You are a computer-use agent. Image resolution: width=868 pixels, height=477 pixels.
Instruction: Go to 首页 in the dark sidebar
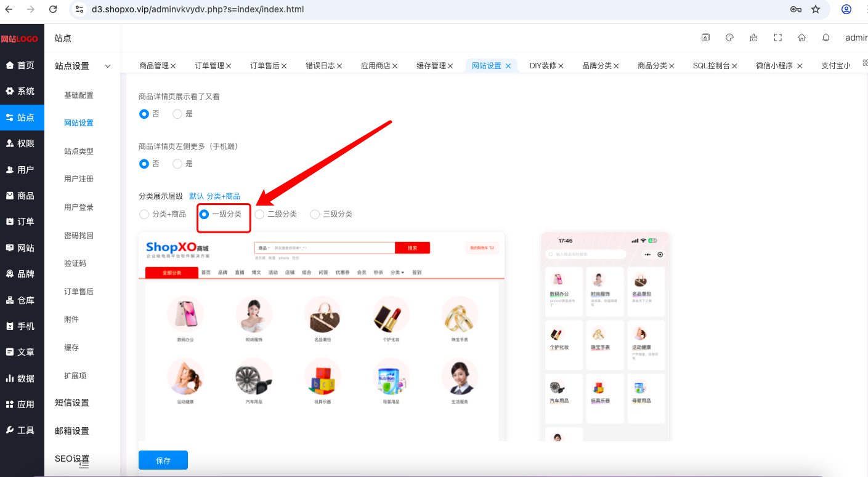[22, 65]
